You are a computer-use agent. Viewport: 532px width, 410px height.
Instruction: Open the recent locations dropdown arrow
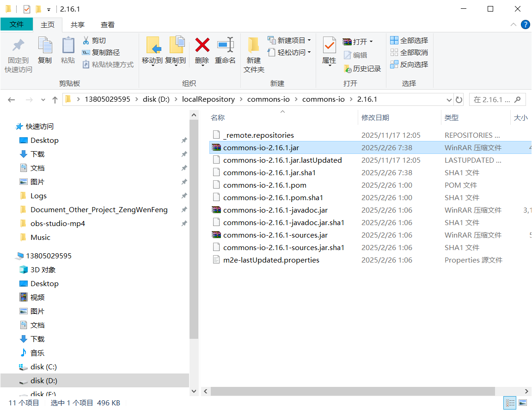[x=43, y=100]
